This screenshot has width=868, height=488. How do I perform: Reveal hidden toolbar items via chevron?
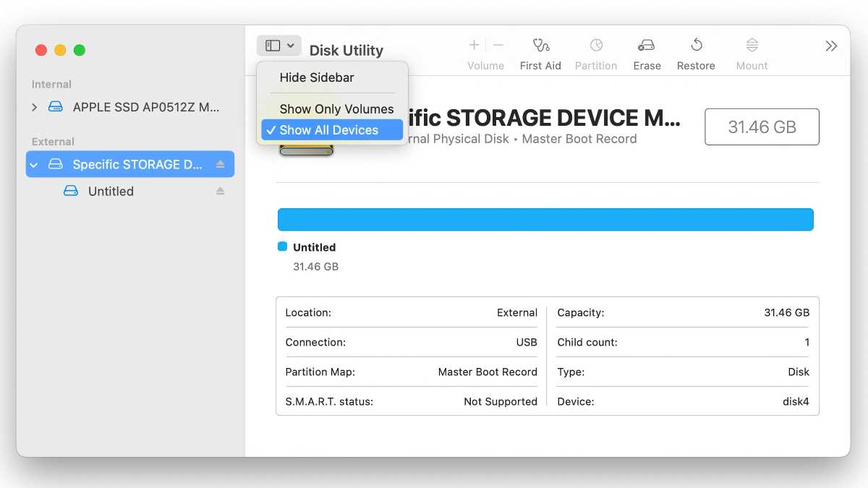(x=830, y=45)
